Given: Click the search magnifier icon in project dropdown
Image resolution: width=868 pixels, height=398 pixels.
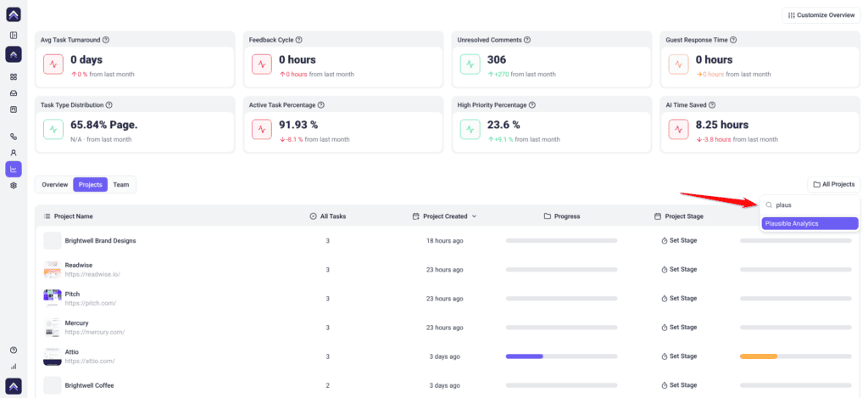Looking at the screenshot, I should [769, 205].
